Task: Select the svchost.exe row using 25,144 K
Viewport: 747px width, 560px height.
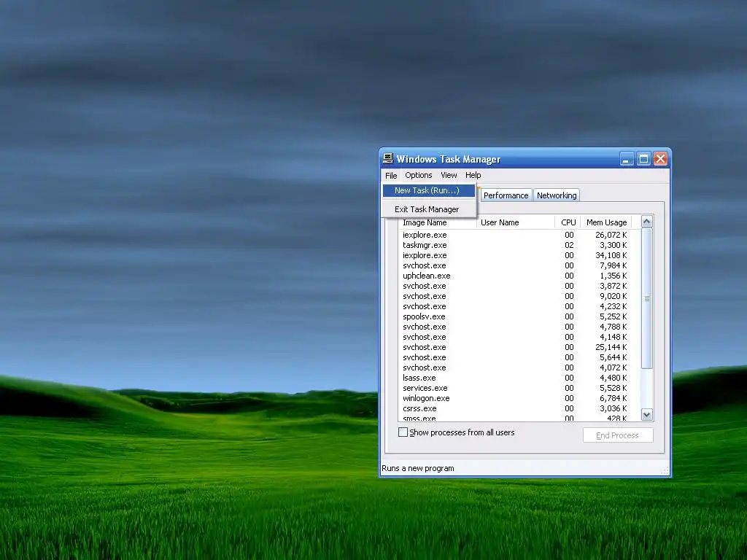Action: click(514, 347)
